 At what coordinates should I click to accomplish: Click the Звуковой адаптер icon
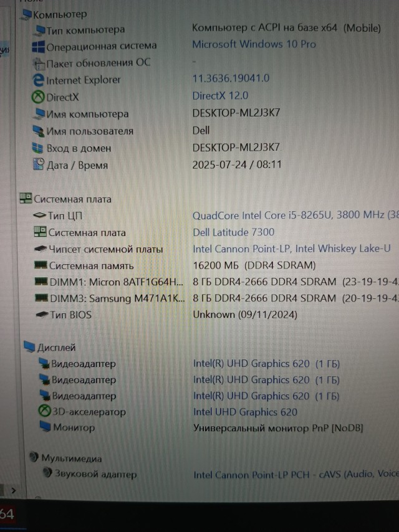[48, 473]
